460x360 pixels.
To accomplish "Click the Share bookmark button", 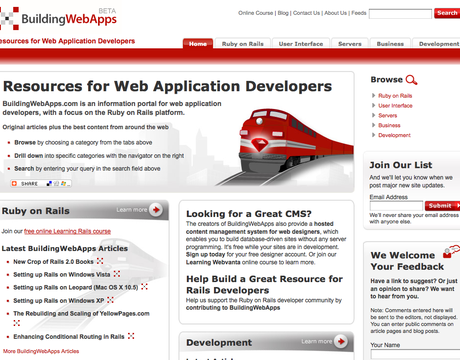I will pos(41,184).
